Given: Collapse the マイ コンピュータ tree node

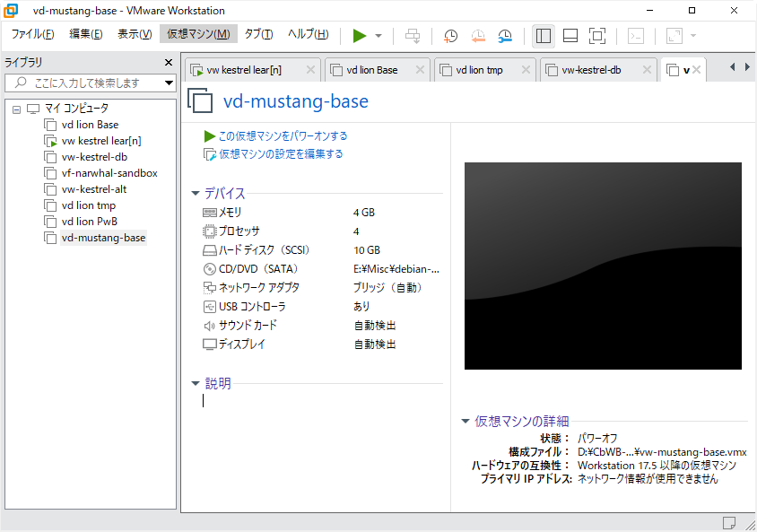Looking at the screenshot, I should (16, 109).
